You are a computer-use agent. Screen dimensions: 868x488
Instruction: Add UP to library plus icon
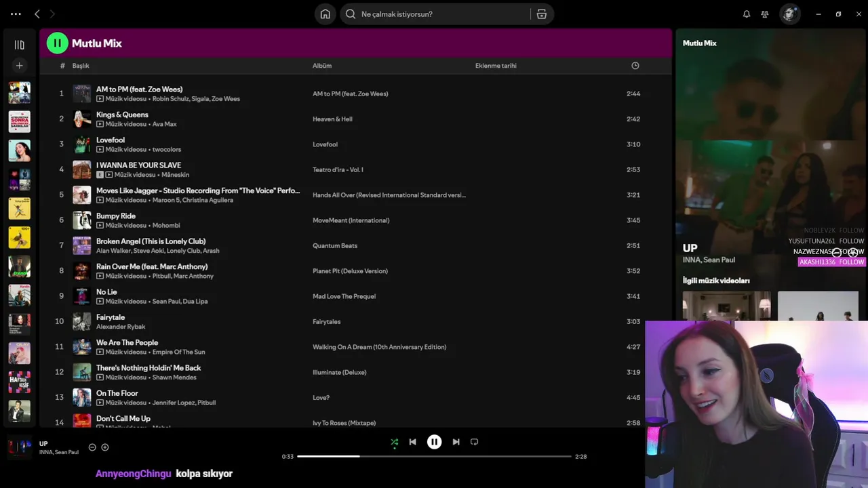[105, 447]
